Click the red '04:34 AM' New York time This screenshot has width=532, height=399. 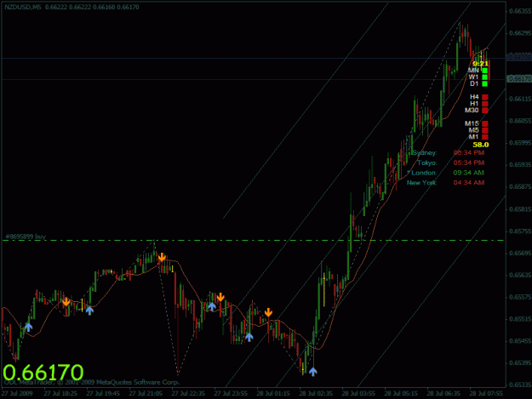[468, 183]
